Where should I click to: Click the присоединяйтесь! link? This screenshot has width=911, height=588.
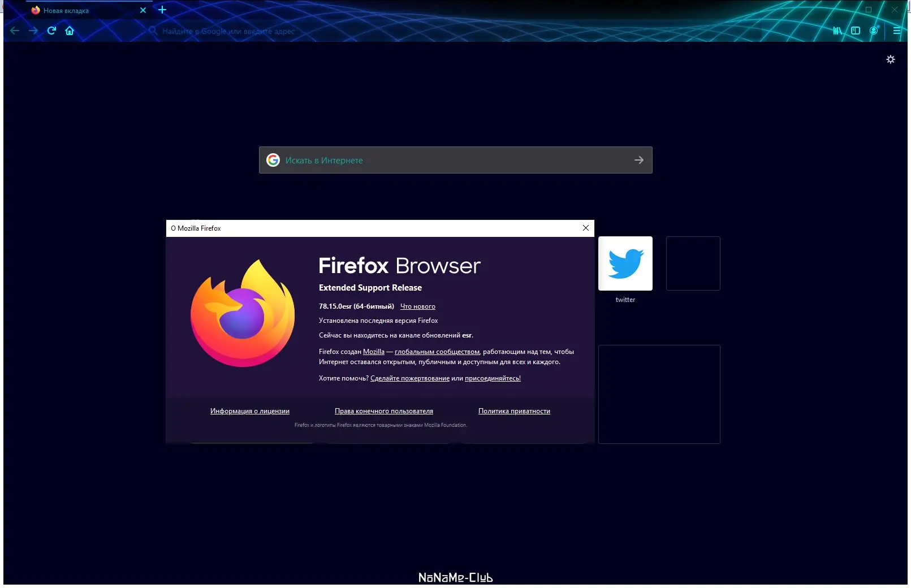coord(493,378)
